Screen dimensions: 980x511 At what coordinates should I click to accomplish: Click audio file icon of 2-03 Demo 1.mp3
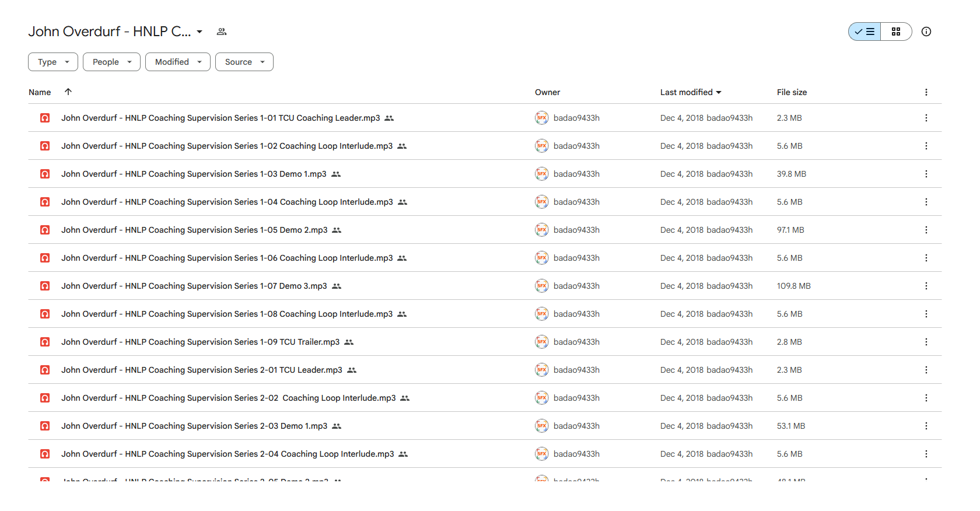click(x=45, y=426)
